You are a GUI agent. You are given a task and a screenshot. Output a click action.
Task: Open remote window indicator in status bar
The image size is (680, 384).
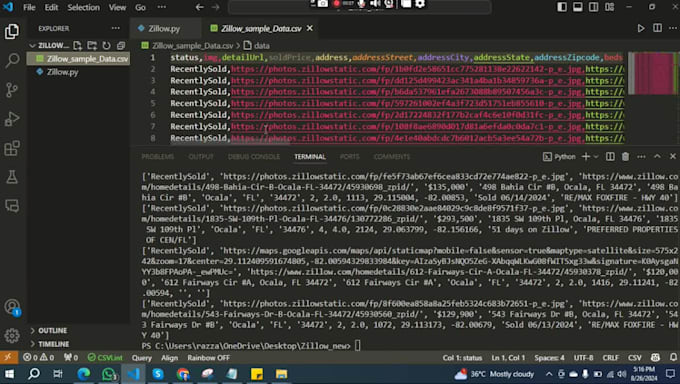tap(8, 358)
